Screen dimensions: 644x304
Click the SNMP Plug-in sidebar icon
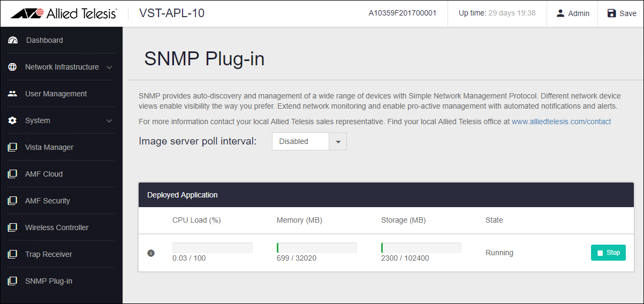pyautogui.click(x=12, y=281)
